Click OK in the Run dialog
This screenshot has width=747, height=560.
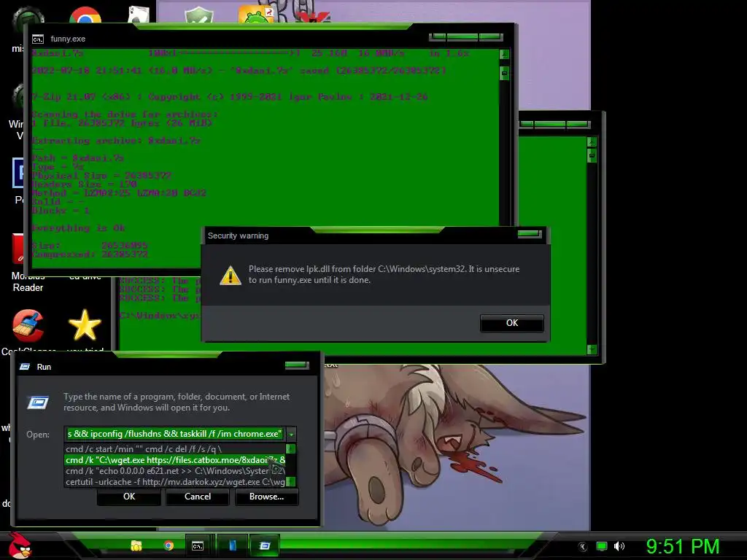[129, 497]
